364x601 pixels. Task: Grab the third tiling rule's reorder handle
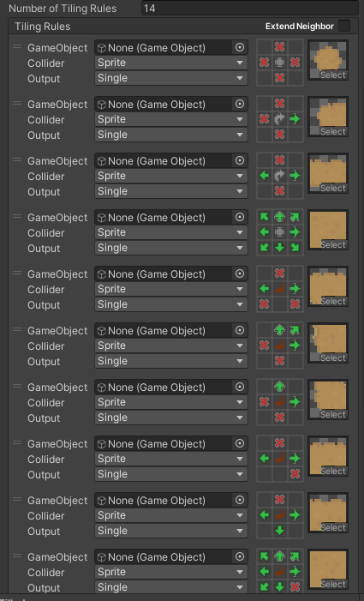[x=17, y=159]
